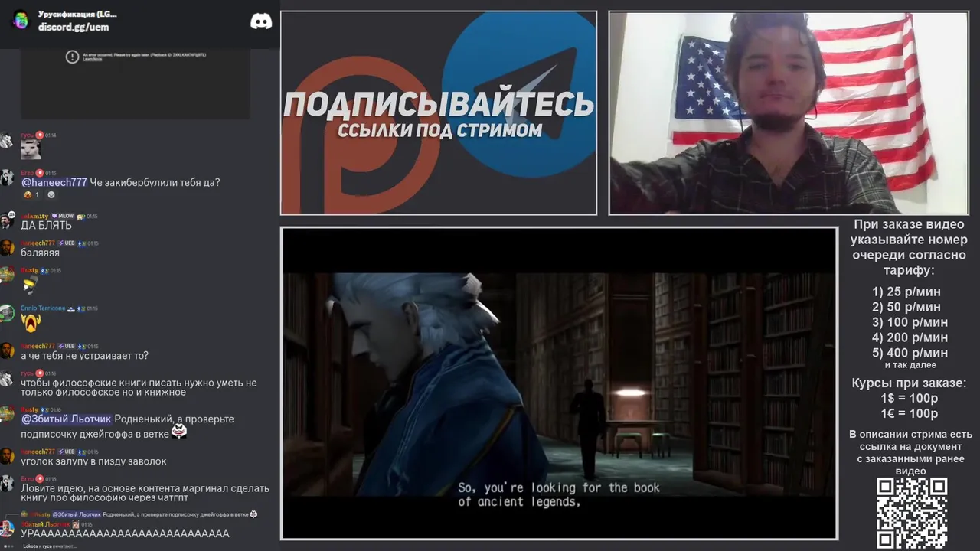Open гусь's avatar beside the cat image message
The image size is (980, 551).
pos(7,141)
